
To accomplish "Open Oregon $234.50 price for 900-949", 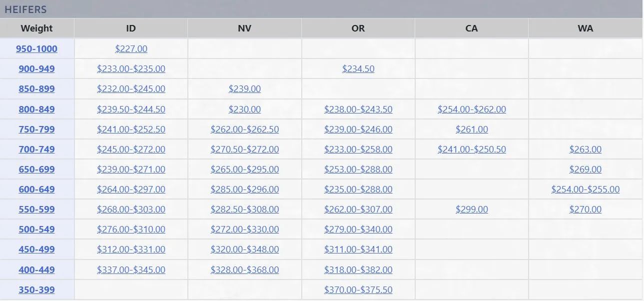I will coord(358,69).
